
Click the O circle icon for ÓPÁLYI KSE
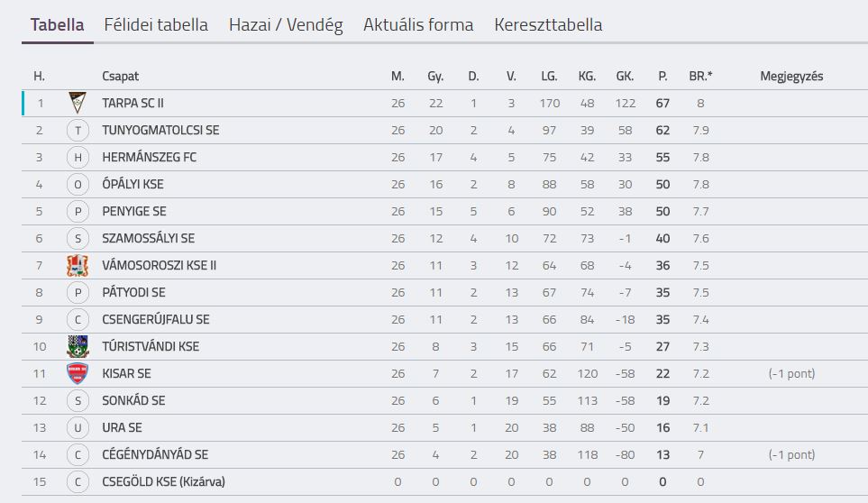(x=78, y=184)
